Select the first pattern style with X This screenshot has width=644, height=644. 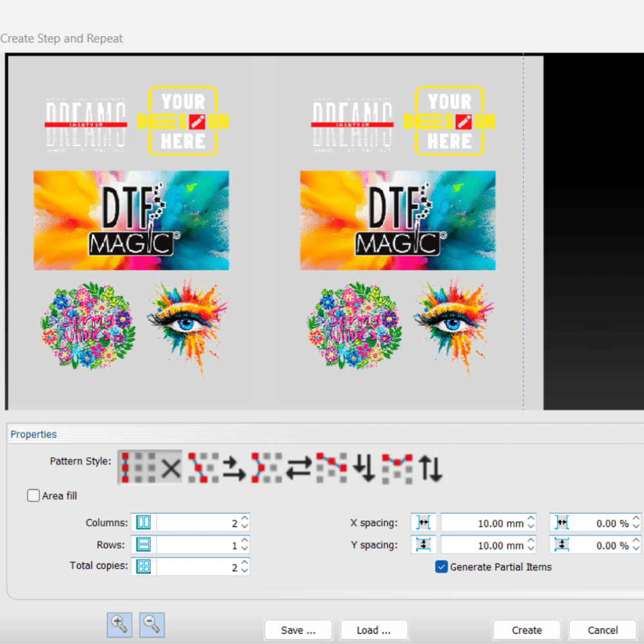149,467
